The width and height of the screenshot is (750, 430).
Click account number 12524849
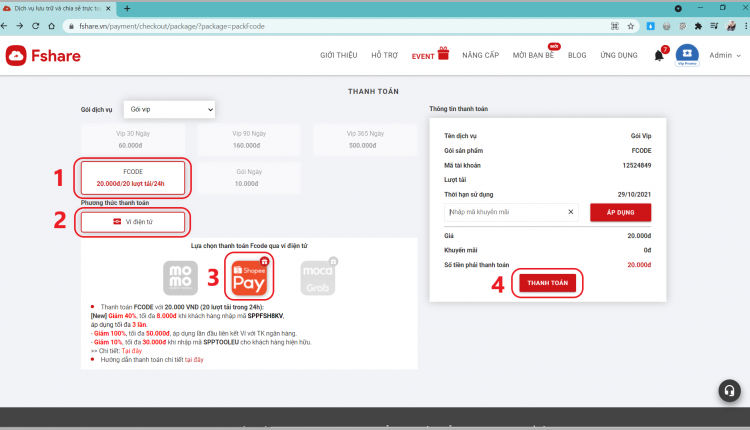[637, 165]
